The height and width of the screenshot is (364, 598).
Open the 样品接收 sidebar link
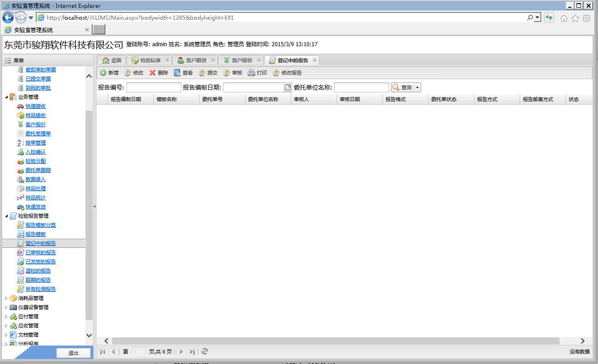pos(35,115)
